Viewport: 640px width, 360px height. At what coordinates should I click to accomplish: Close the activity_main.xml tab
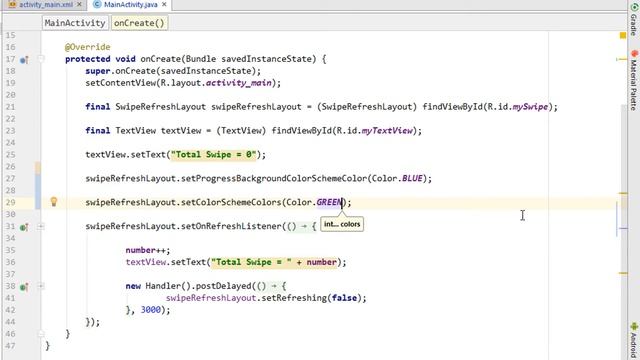click(x=80, y=4)
